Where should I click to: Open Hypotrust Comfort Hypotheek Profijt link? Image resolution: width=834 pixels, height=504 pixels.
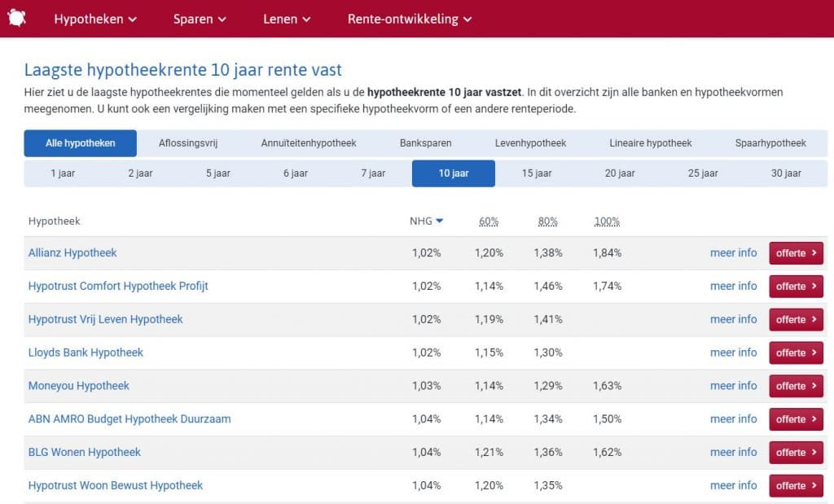tap(118, 286)
